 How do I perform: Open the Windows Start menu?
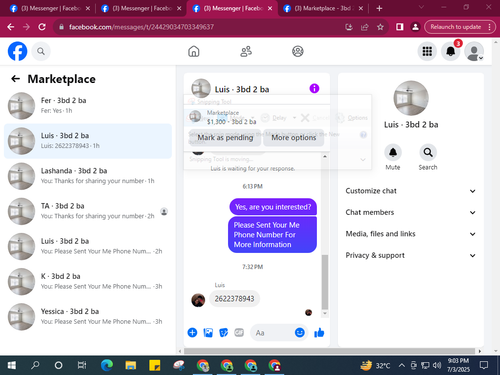tap(11, 365)
